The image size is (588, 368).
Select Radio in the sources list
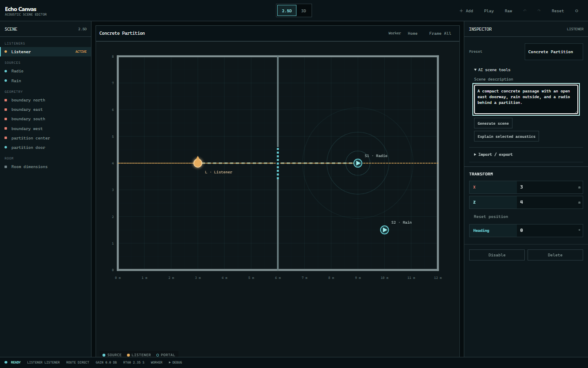tap(46, 71)
